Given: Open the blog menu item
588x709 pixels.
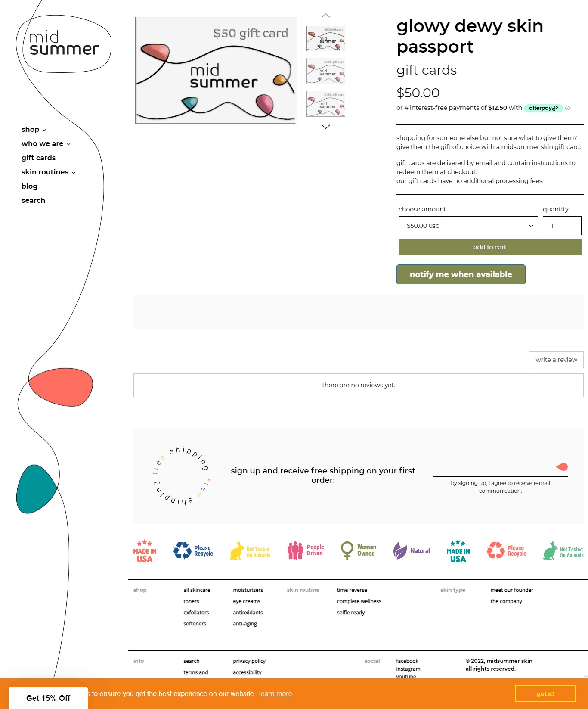Looking at the screenshot, I should (29, 187).
